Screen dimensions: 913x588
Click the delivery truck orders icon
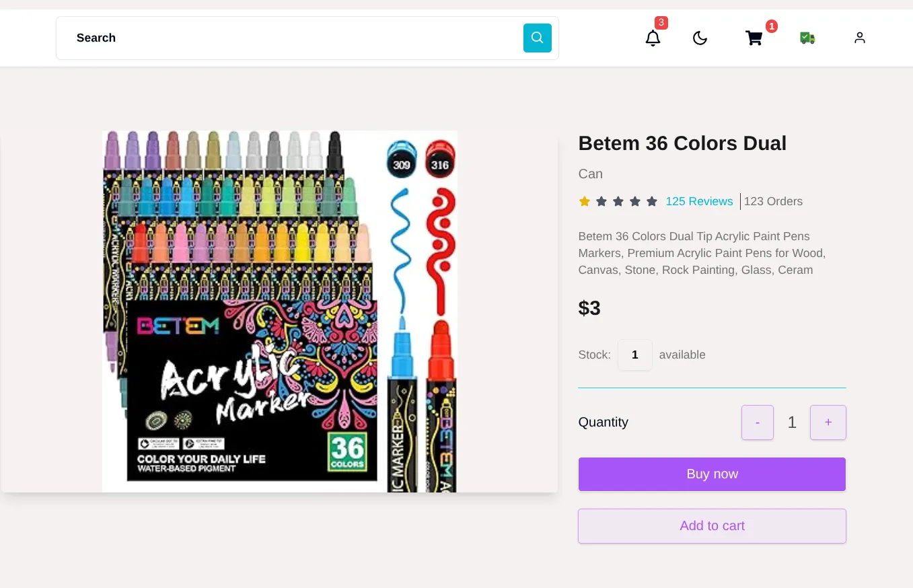coord(807,38)
